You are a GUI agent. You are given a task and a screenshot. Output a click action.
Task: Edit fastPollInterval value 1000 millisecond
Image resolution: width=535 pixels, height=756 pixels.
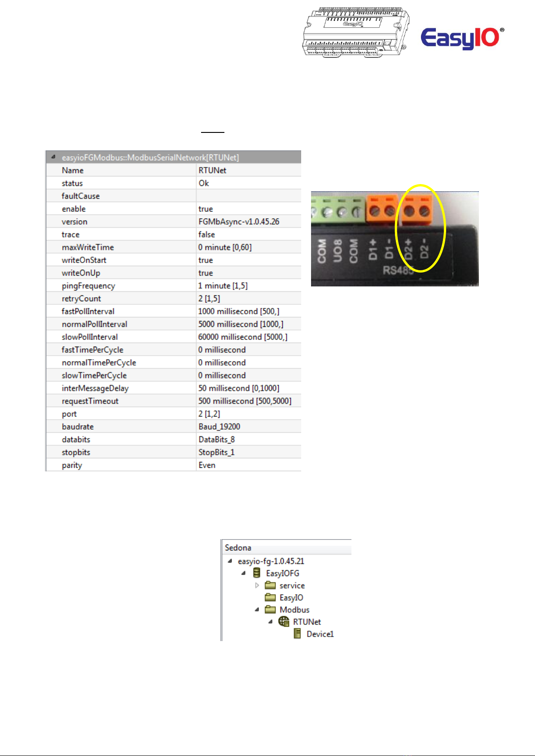click(249, 311)
